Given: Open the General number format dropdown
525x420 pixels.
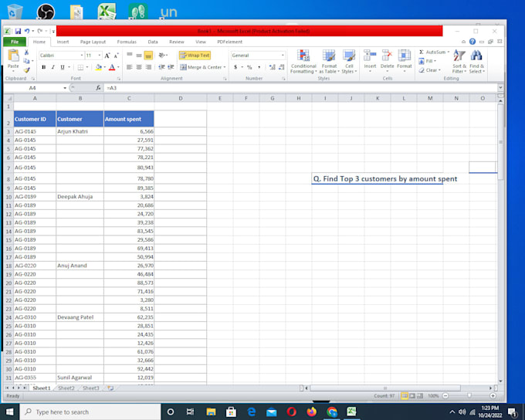Looking at the screenshot, I should [283, 56].
